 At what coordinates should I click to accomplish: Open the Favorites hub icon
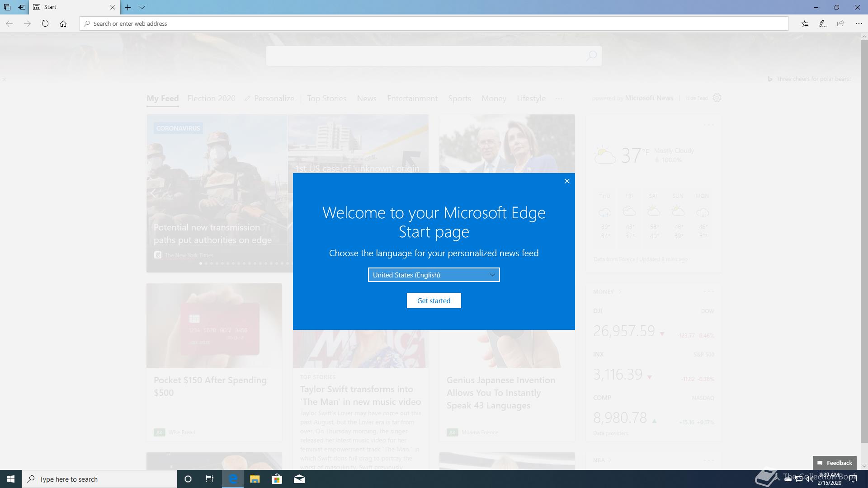pyautogui.click(x=805, y=23)
